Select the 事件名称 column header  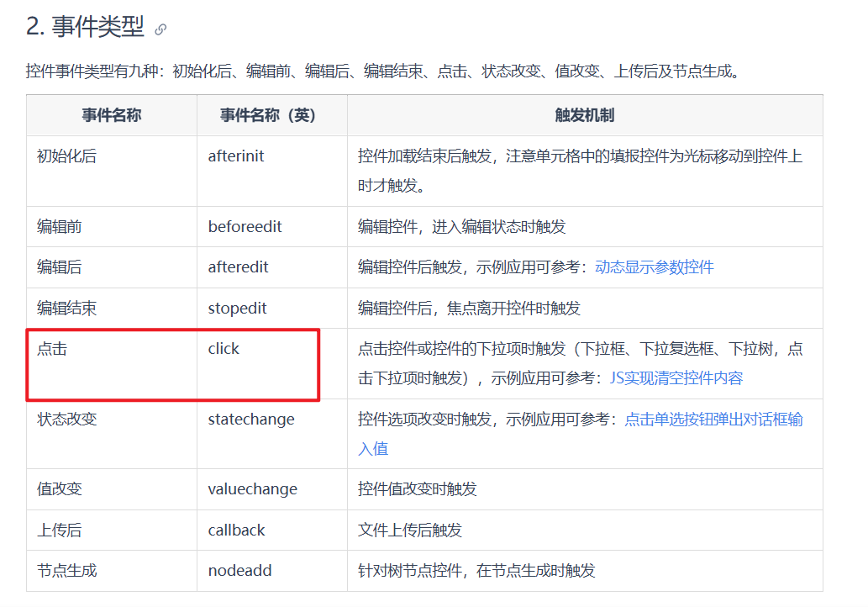112,115
